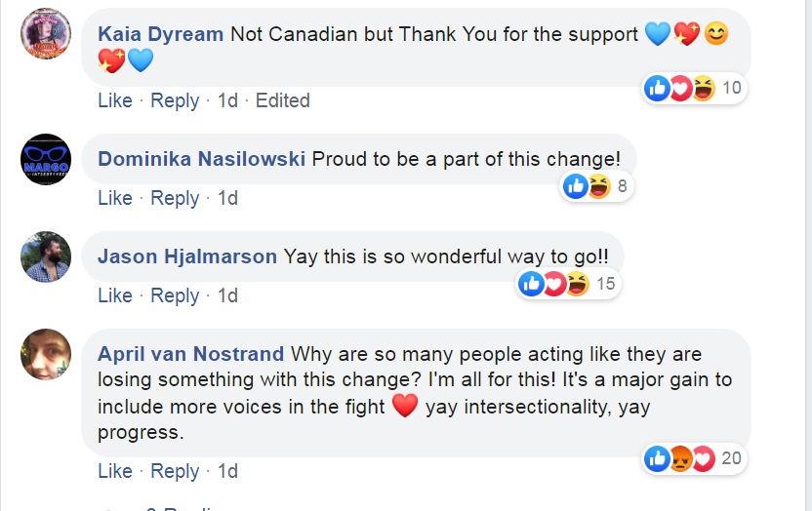Screen dimensions: 812x511
Task: Click Dominika Nasilowski's Margo avatar
Action: tap(46, 159)
